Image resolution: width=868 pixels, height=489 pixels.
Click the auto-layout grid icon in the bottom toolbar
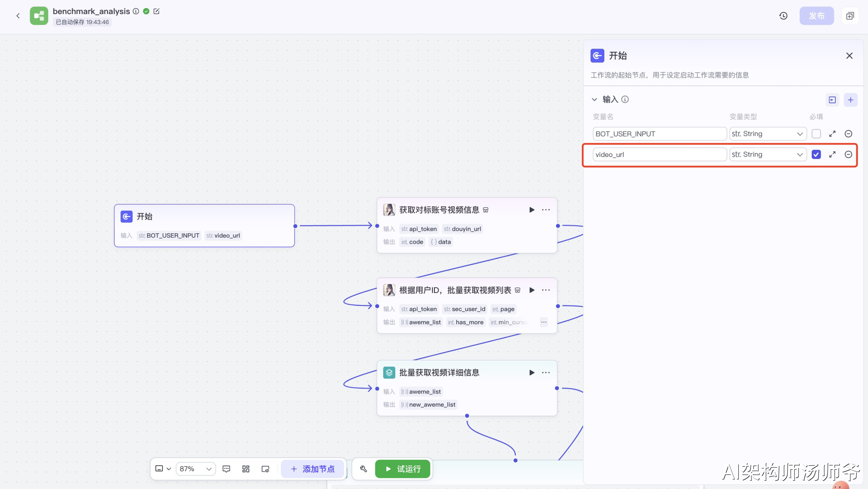click(x=246, y=469)
